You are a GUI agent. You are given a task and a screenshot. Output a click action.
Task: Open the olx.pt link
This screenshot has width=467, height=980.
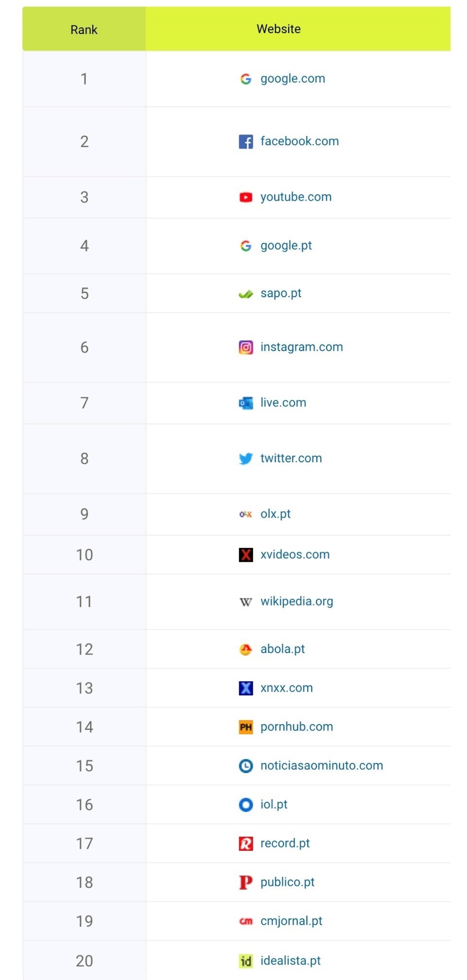276,514
